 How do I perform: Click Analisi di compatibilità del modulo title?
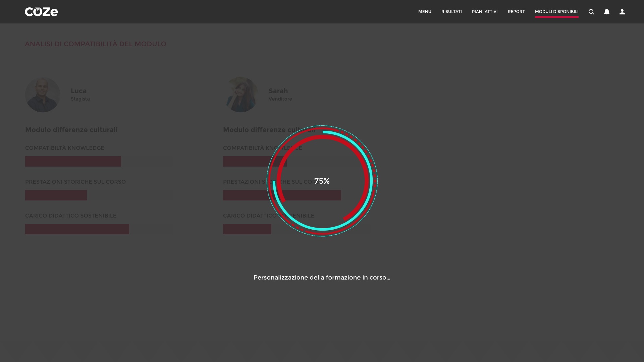point(96,44)
